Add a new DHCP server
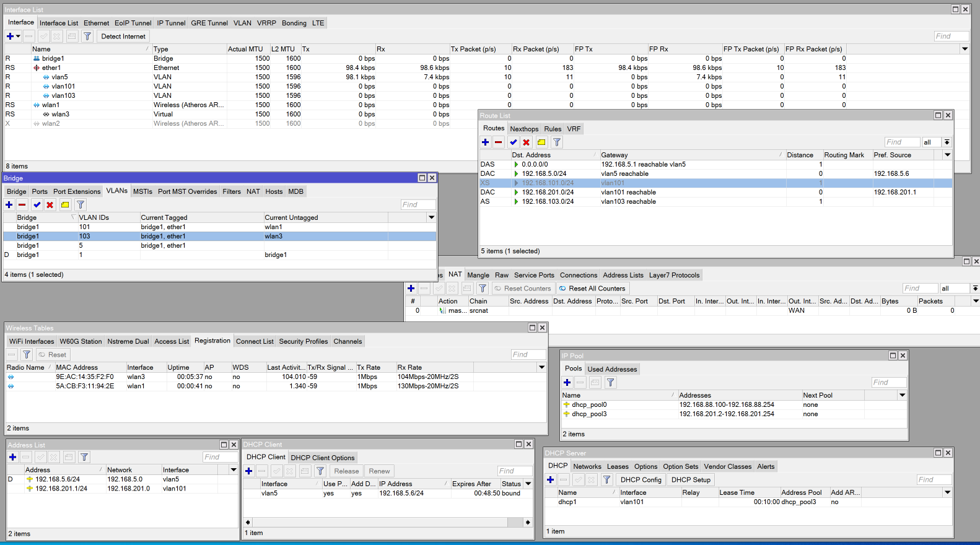The image size is (980, 545). click(550, 480)
